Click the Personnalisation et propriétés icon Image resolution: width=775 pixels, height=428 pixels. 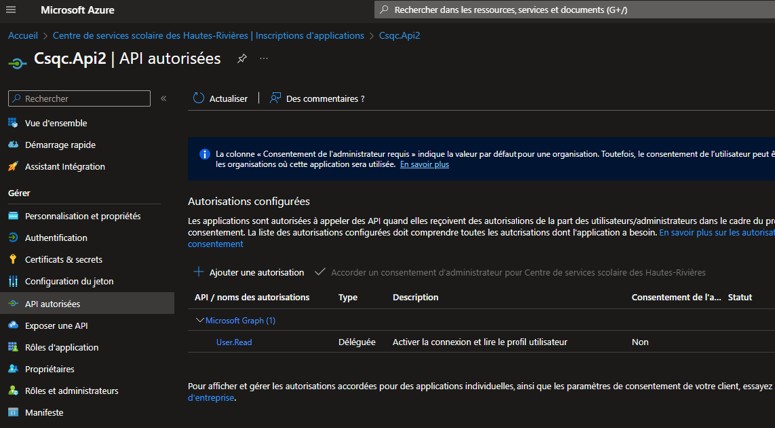click(x=13, y=215)
